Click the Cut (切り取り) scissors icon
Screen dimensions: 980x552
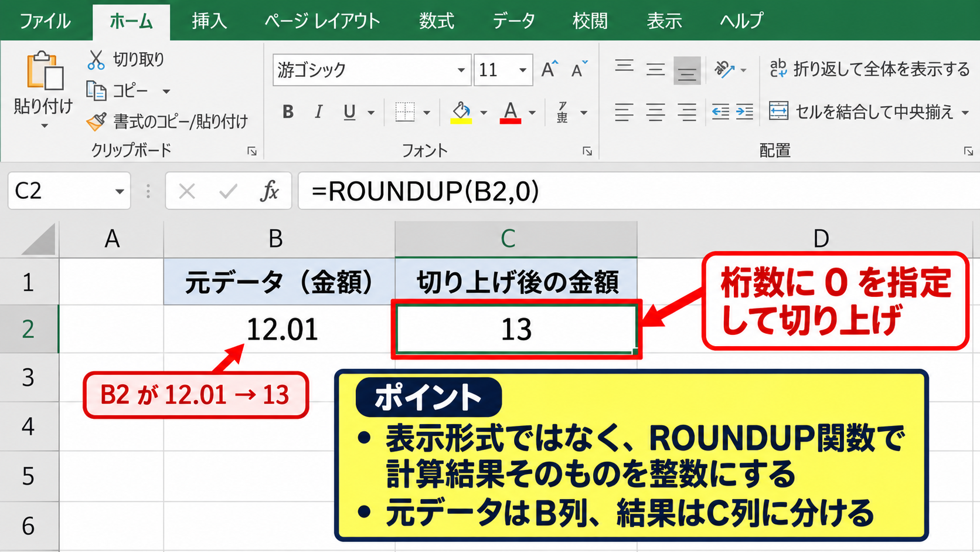(96, 59)
